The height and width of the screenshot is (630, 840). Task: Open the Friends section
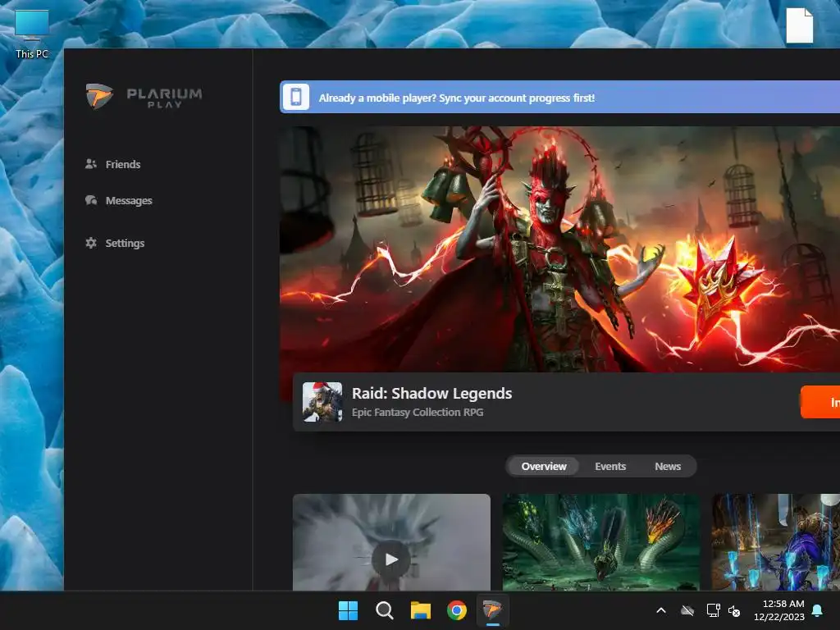pos(112,164)
